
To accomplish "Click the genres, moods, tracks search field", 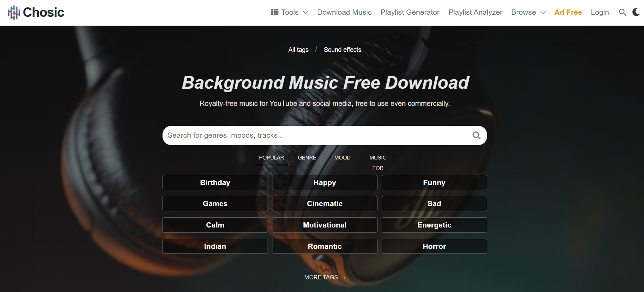I will click(x=315, y=135).
